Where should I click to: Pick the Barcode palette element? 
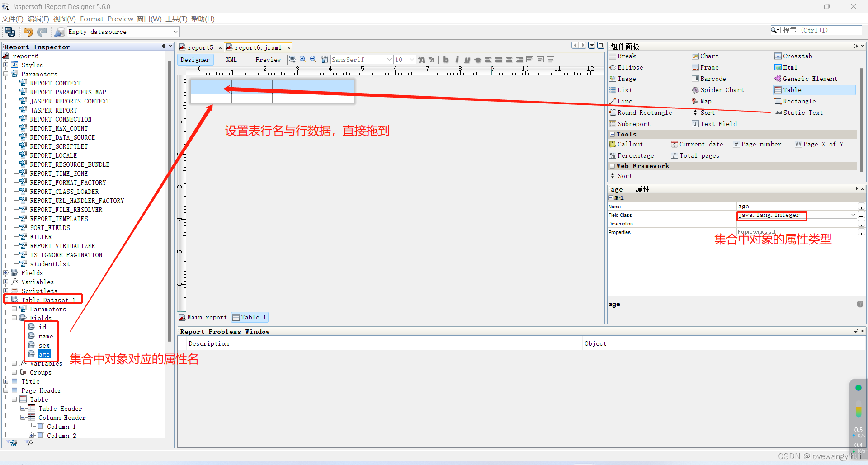[709, 79]
